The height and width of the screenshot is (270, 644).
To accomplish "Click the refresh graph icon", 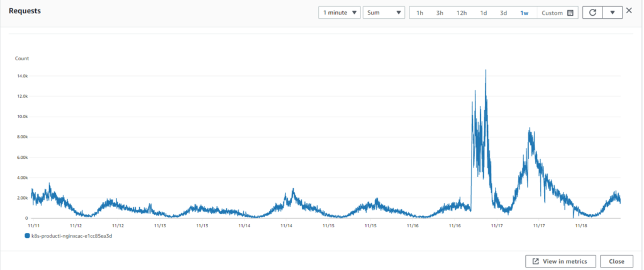I will pos(592,13).
